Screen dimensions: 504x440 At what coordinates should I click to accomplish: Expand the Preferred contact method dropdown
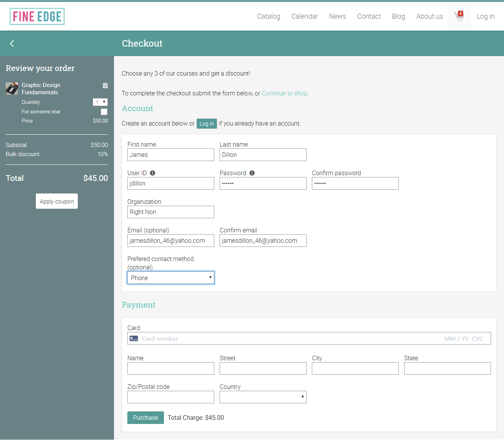click(x=171, y=277)
